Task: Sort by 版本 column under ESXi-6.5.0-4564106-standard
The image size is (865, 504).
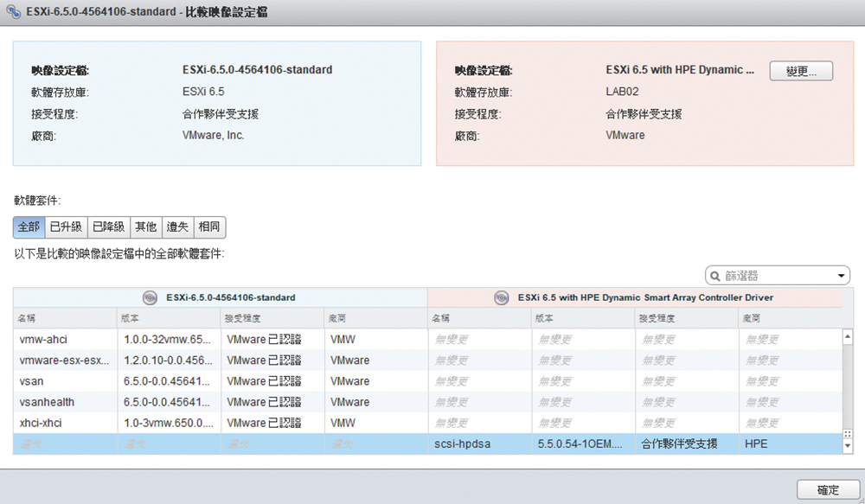Action: [x=169, y=318]
